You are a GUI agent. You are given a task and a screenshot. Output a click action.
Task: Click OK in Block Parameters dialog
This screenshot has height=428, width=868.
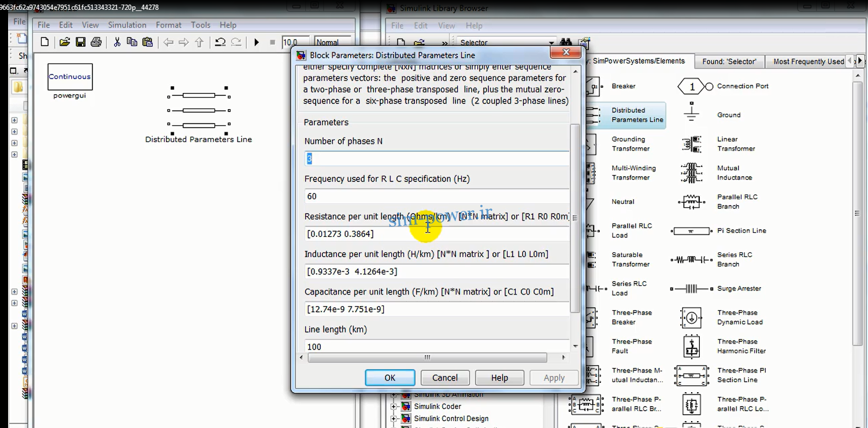pos(390,378)
